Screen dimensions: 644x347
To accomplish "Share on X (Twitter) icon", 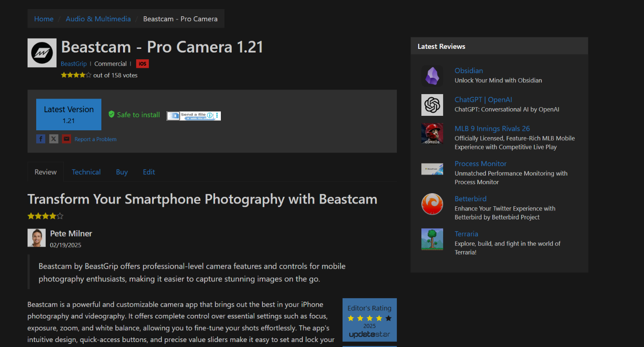I will click(x=53, y=139).
